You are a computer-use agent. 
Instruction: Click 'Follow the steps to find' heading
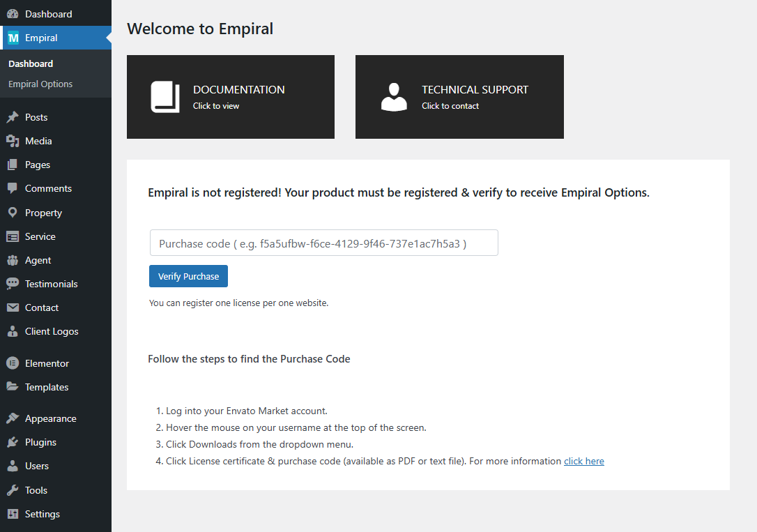[249, 359]
